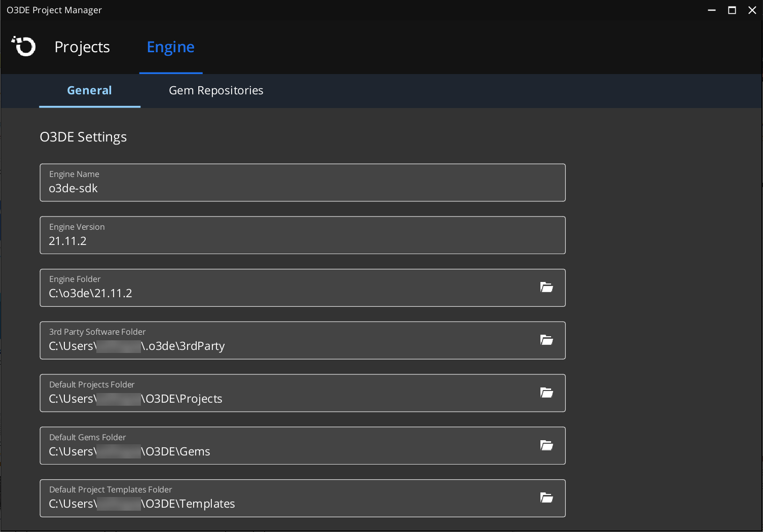763x532 pixels.
Task: Browse for the 3rd Party Software Folder
Action: coord(547,340)
